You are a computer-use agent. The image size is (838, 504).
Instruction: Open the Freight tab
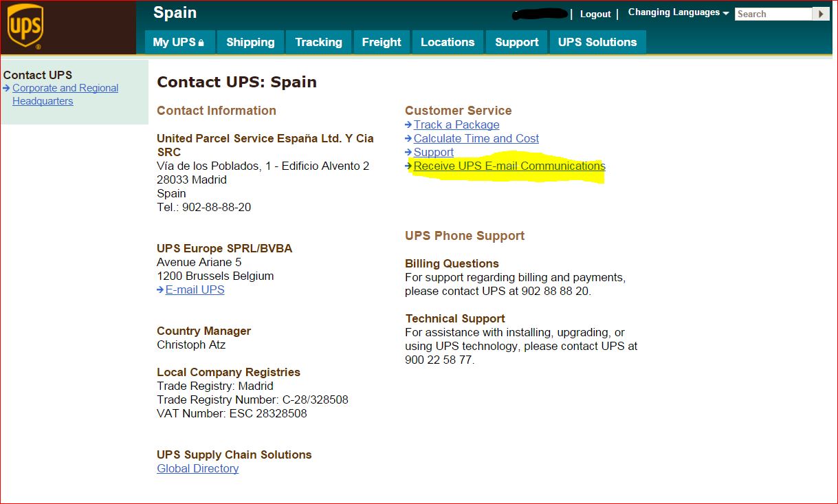(x=382, y=42)
